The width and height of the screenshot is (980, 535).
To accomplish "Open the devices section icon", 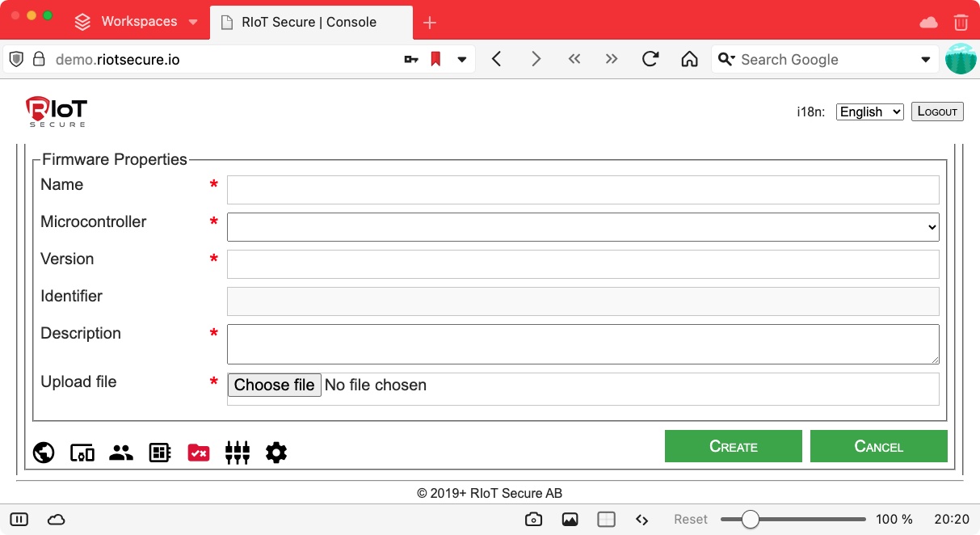I will click(x=82, y=453).
